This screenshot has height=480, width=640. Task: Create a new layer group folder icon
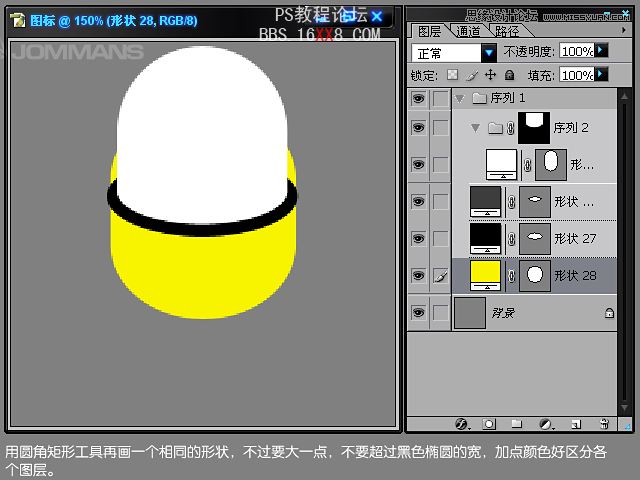click(x=518, y=424)
